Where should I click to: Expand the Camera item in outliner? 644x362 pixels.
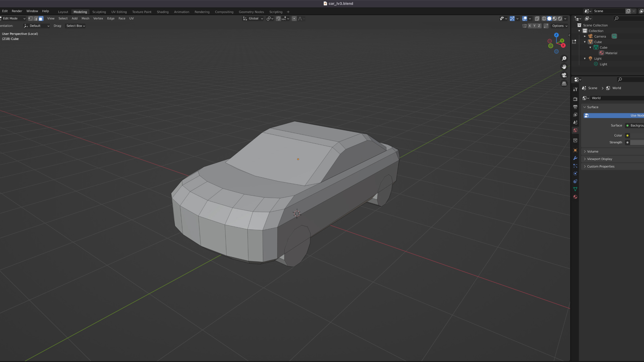(x=585, y=36)
